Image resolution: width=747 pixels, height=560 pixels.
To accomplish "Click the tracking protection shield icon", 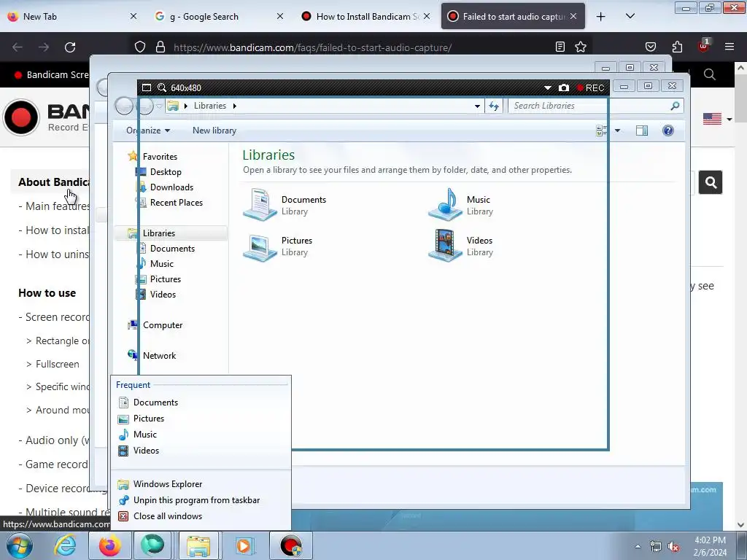I will tap(139, 47).
